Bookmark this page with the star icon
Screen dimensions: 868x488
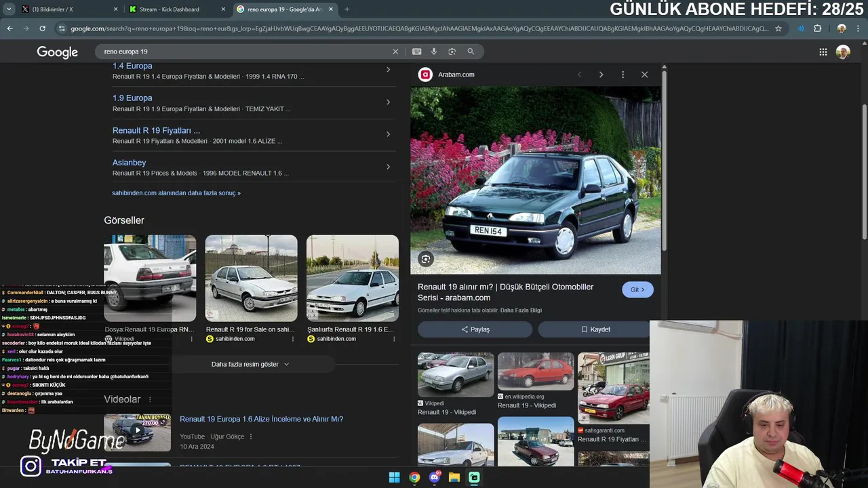pyautogui.click(x=778, y=28)
